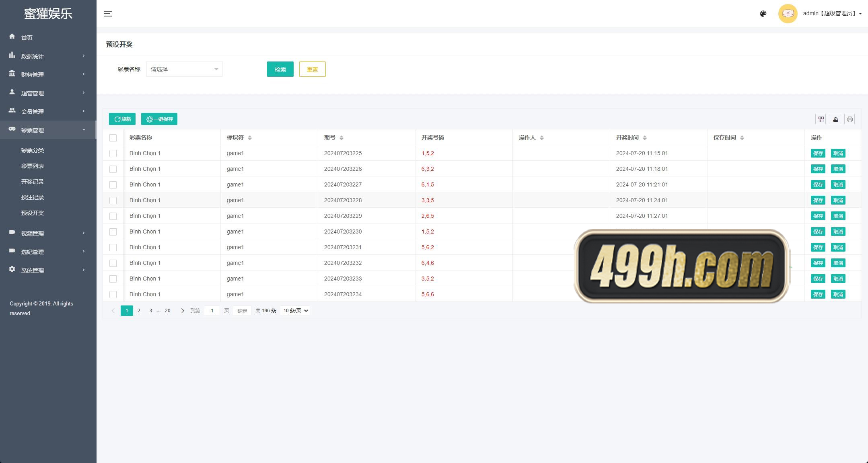868x463 pixels.
Task: Click the home icon beside 首页
Action: pos(12,37)
